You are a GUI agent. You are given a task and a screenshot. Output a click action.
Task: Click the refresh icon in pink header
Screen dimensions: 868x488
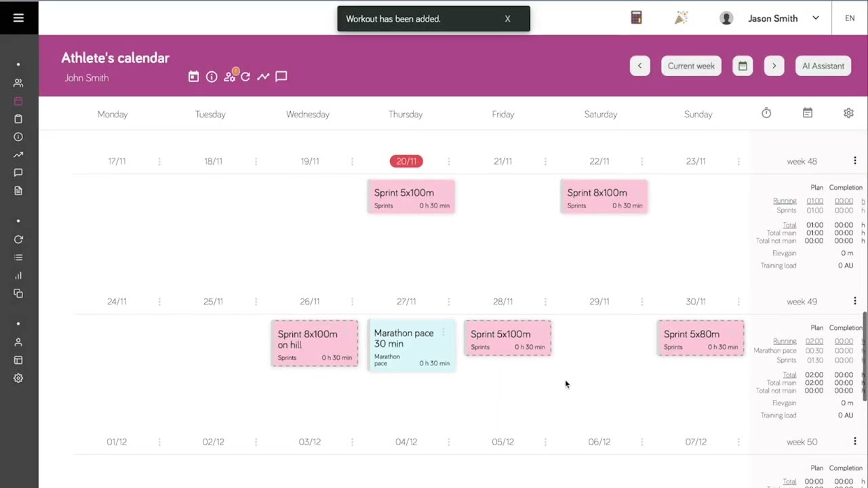(245, 77)
